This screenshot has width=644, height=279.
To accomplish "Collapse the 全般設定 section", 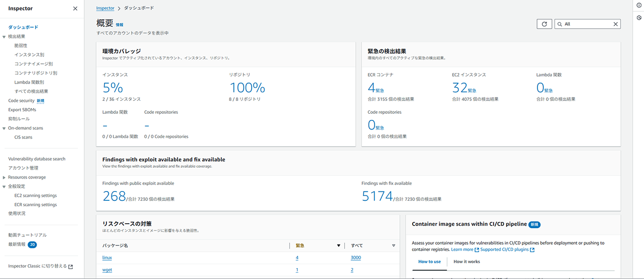I will pyautogui.click(x=4, y=186).
